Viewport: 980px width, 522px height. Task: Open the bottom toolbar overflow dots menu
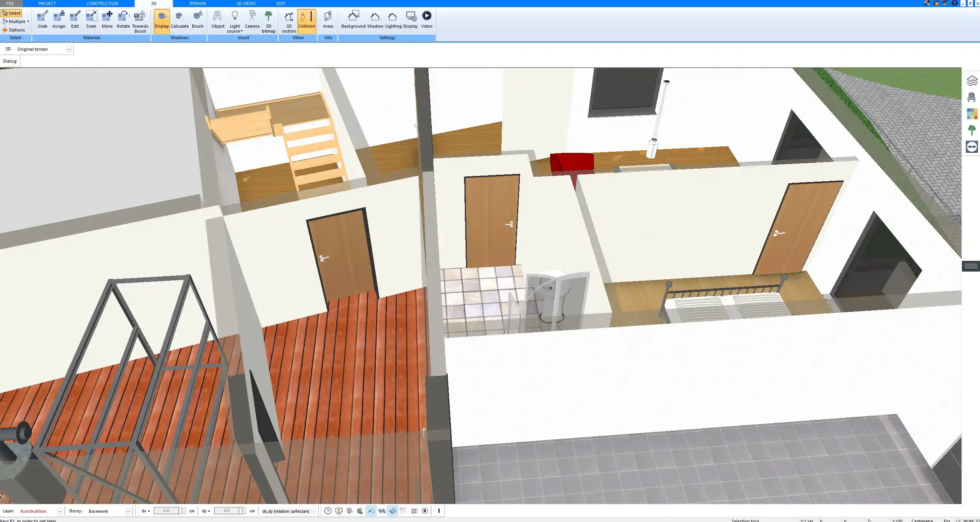coord(439,511)
